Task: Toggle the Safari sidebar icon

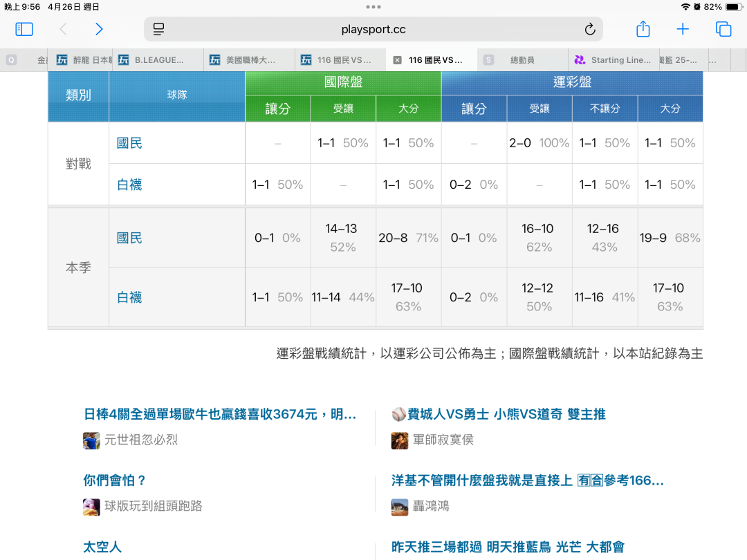Action: 24,29
